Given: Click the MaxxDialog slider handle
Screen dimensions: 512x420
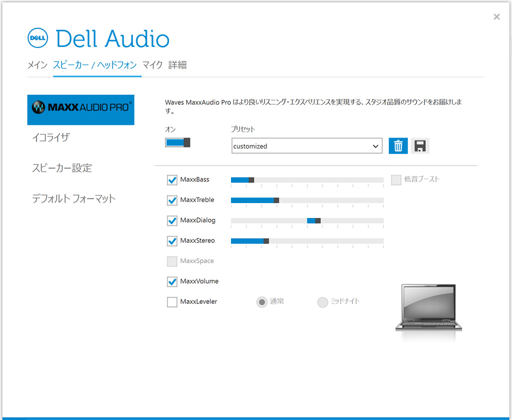Looking at the screenshot, I should coord(317,221).
